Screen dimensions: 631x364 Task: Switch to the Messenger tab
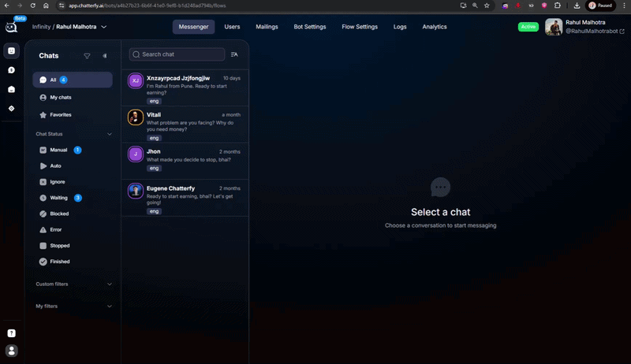tap(193, 27)
